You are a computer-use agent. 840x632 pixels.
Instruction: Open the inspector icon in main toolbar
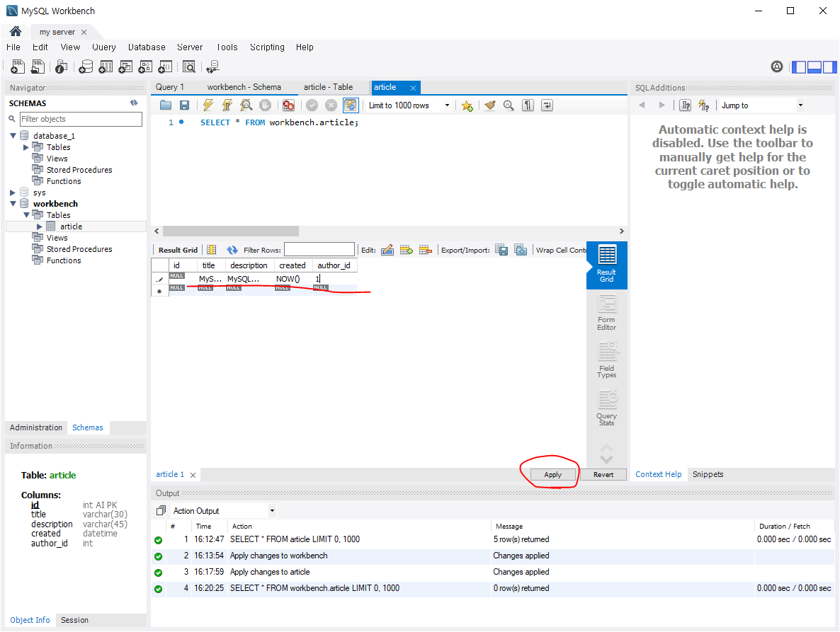pyautogui.click(x=62, y=67)
